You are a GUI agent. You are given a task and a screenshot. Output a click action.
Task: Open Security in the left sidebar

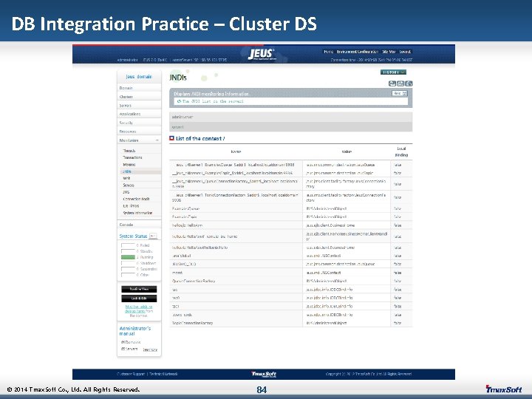pos(139,123)
